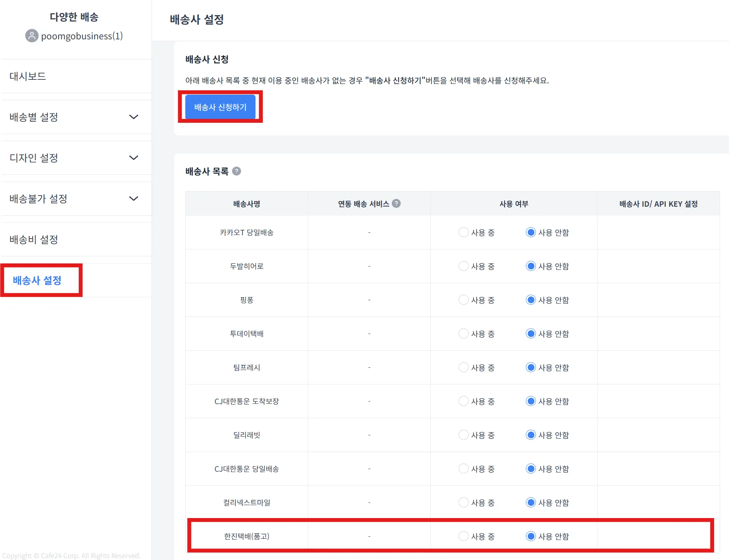The width and height of the screenshot is (729, 560).
Task: Choose 사용 중 for CJ대한통운 도착보장
Action: tap(463, 401)
